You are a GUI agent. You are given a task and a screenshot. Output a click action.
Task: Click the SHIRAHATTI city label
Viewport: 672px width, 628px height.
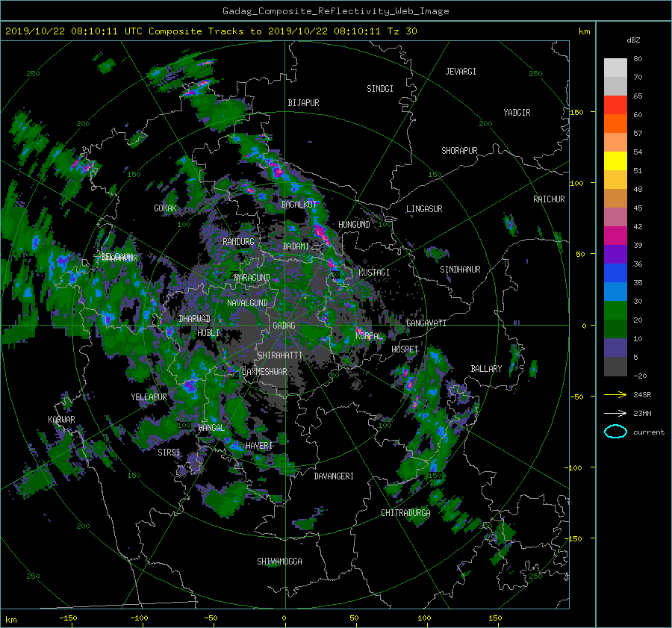click(x=280, y=355)
